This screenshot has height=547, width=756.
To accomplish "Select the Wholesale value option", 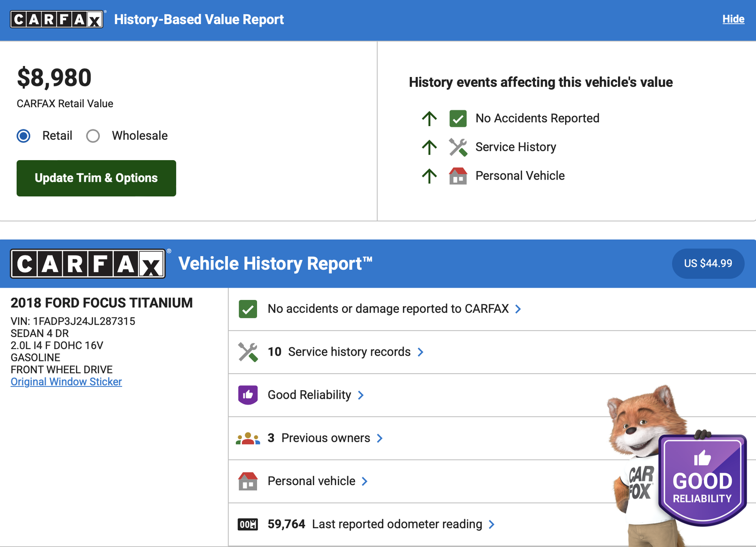I will 93,136.
